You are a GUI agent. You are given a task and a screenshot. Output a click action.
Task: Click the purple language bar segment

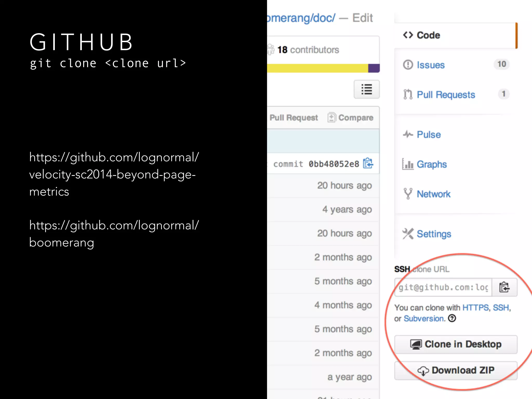[374, 68]
